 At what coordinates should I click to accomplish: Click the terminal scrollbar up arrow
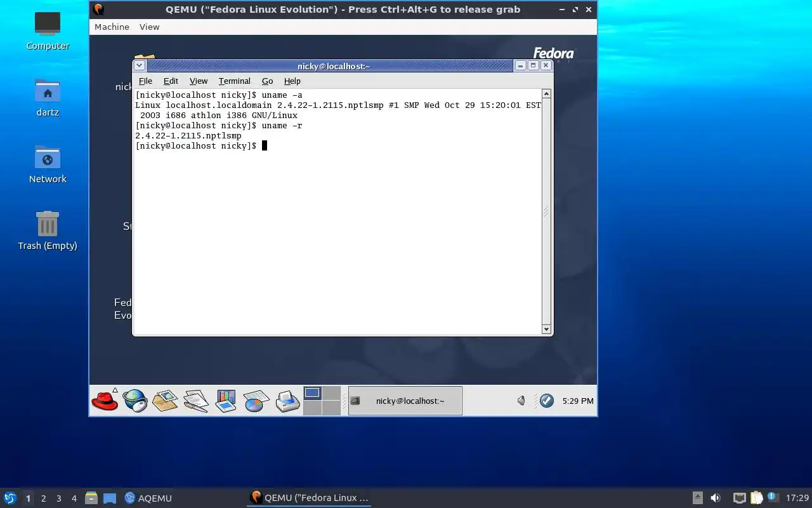point(546,94)
